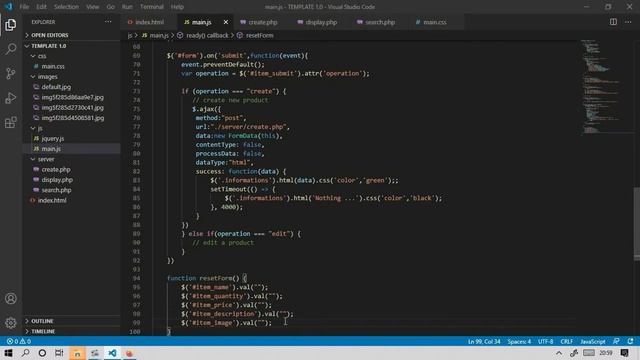
Task: Click errors and warnings count in status bar
Action: (19, 341)
